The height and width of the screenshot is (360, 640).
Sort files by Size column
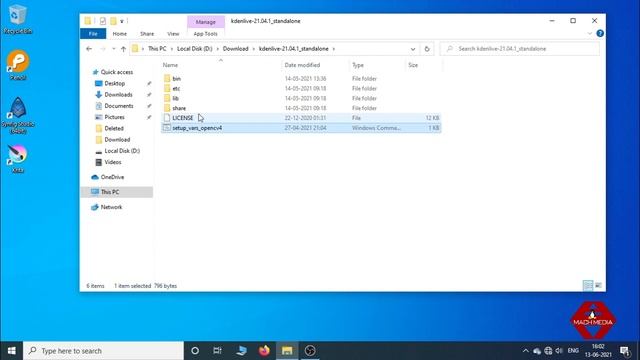[x=413, y=65]
